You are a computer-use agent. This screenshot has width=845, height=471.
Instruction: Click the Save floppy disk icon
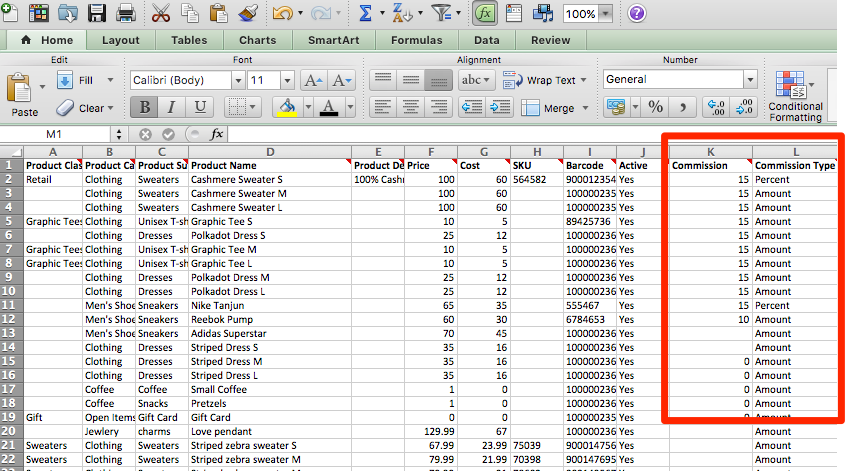(98, 13)
